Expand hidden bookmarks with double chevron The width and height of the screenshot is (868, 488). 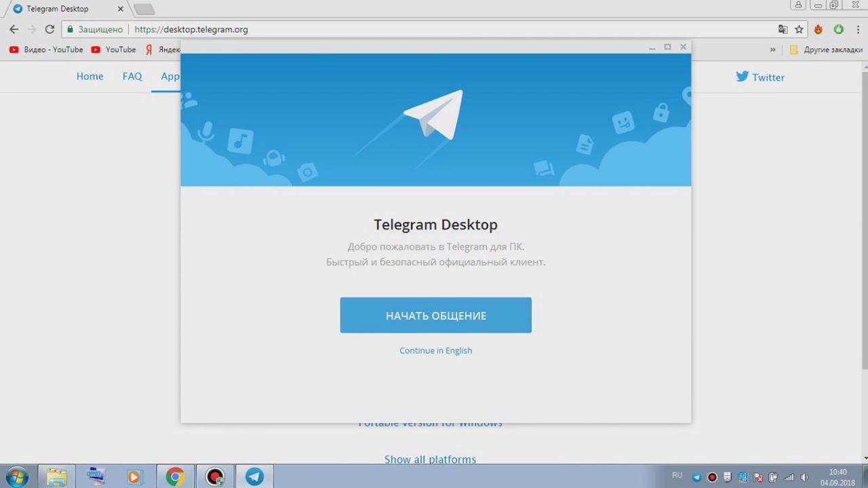[772, 49]
